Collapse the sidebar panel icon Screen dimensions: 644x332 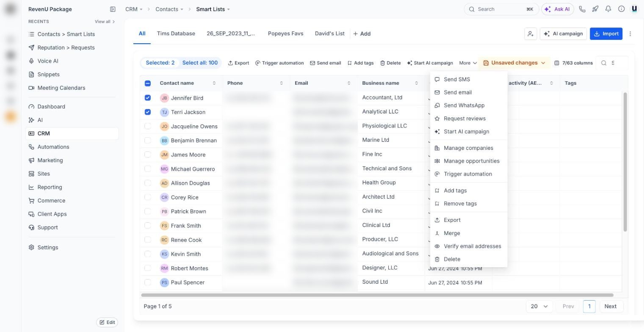point(113,9)
